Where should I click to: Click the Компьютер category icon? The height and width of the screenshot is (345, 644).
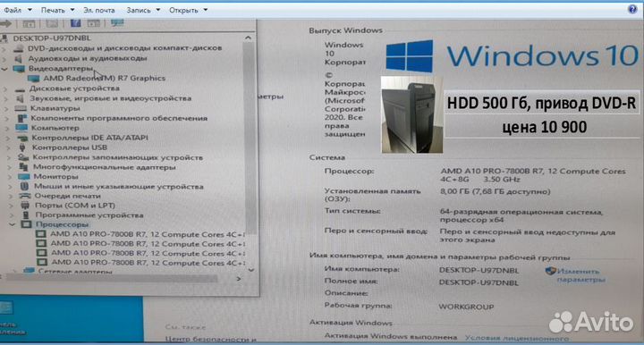(x=21, y=128)
